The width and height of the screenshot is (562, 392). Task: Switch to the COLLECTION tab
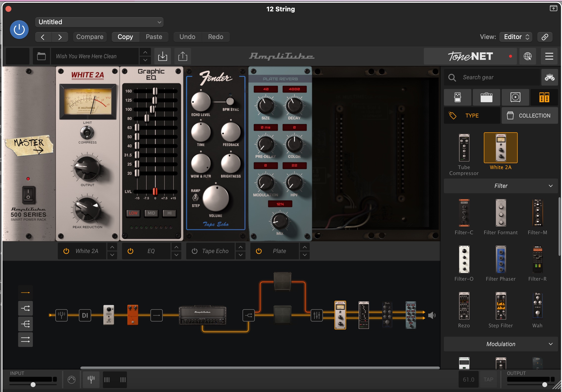tap(530, 116)
